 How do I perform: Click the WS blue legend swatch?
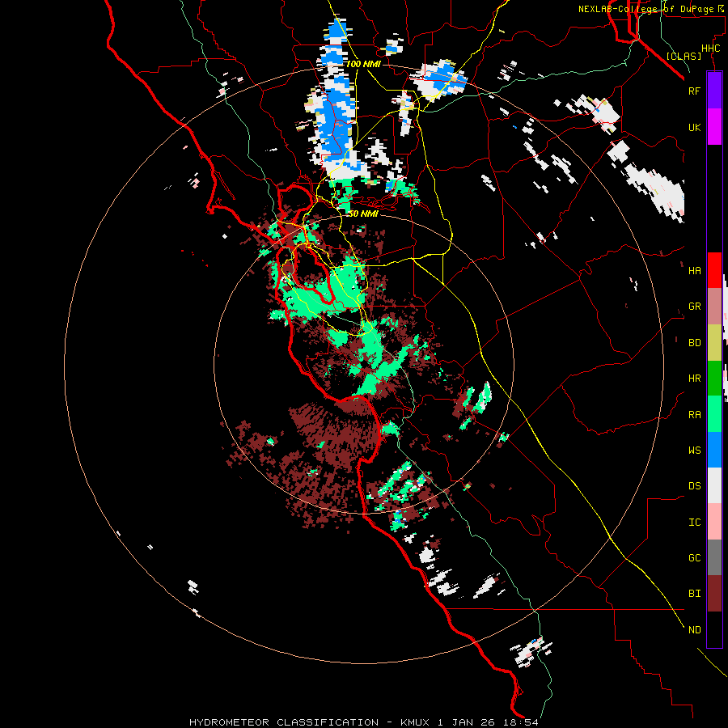[x=714, y=450]
